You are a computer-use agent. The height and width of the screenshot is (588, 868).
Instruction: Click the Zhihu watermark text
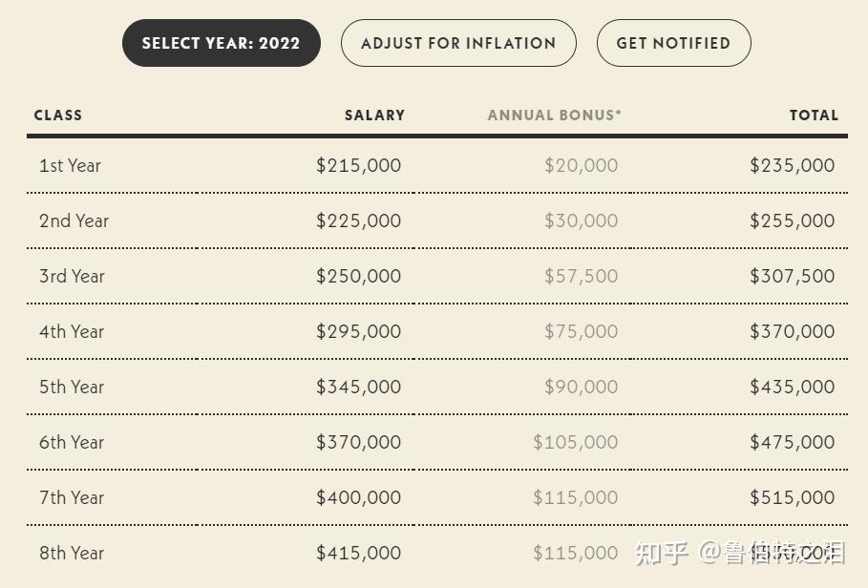pos(740,553)
